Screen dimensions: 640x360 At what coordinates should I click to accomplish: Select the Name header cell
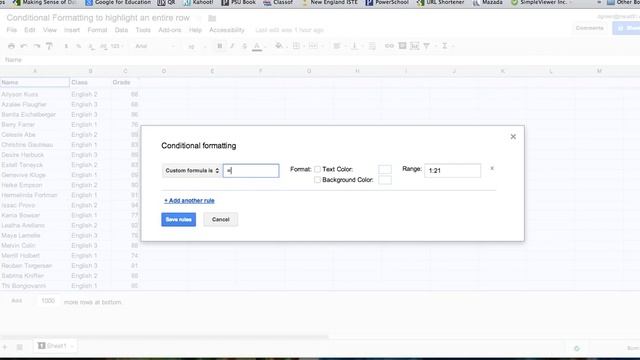(35, 82)
